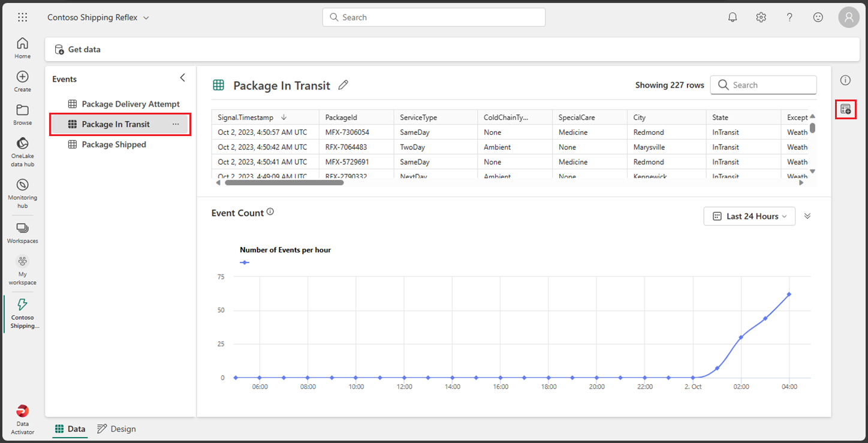Click the new object icon in right rail

click(x=845, y=109)
